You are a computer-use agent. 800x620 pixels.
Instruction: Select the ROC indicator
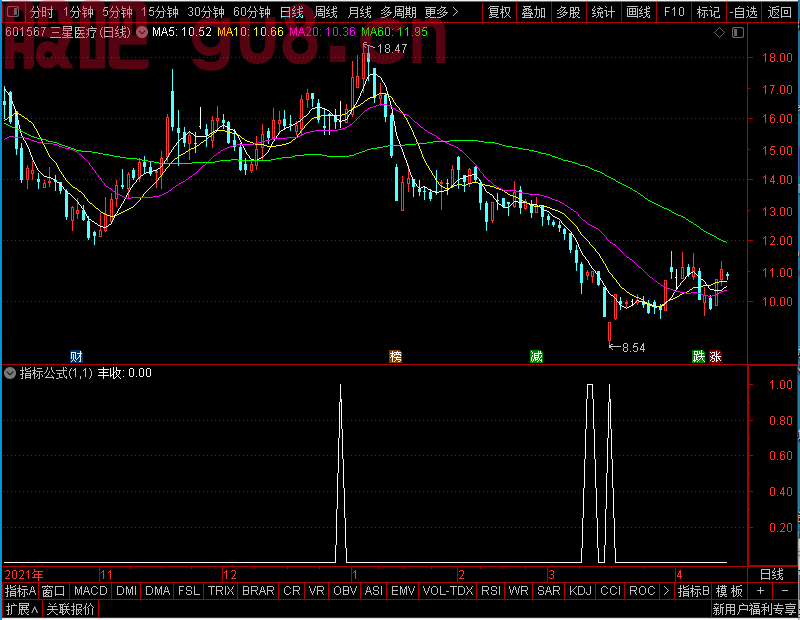tap(642, 591)
